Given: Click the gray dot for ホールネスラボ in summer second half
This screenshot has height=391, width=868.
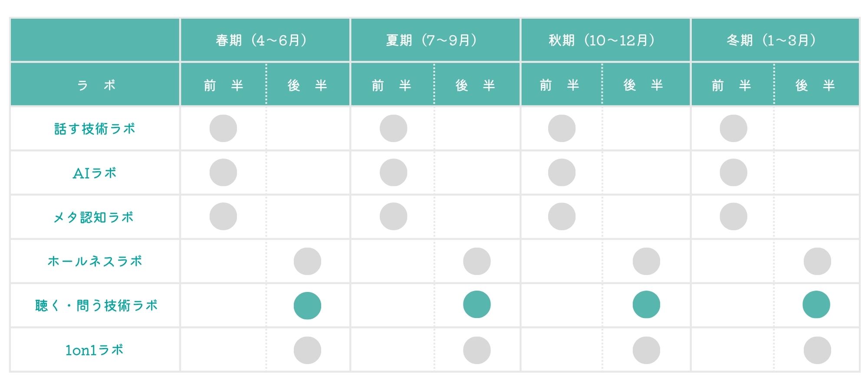Looking at the screenshot, I should point(477,261).
